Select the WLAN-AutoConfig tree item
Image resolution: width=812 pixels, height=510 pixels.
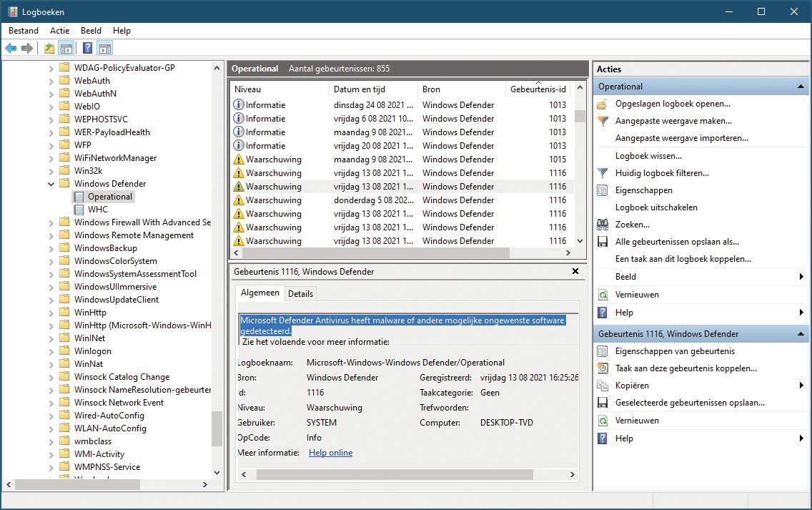(x=110, y=428)
